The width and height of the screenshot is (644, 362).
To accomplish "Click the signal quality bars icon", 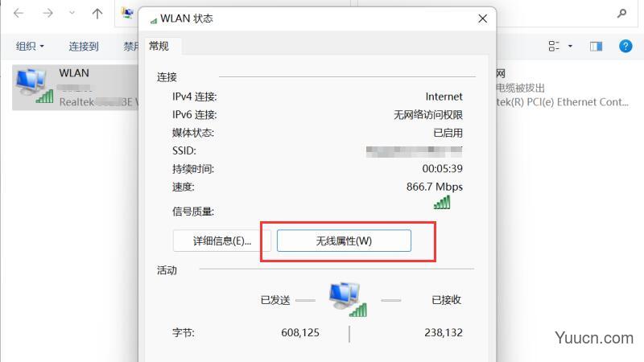I will click(x=442, y=203).
